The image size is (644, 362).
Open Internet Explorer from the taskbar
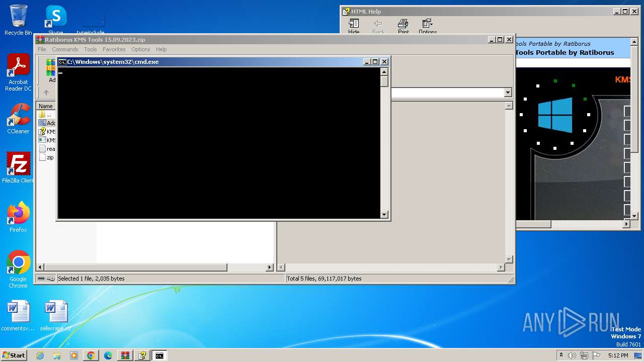(x=40, y=355)
